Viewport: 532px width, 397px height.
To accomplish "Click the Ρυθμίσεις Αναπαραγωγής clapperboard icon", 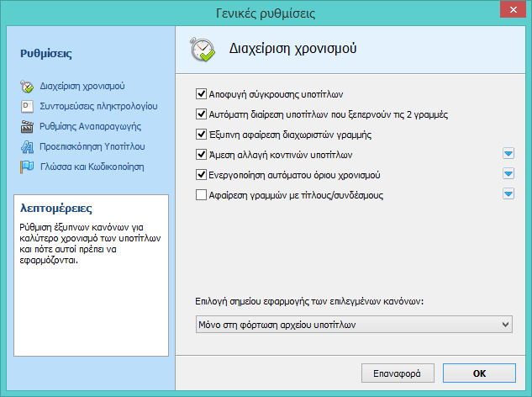I will click(x=25, y=127).
